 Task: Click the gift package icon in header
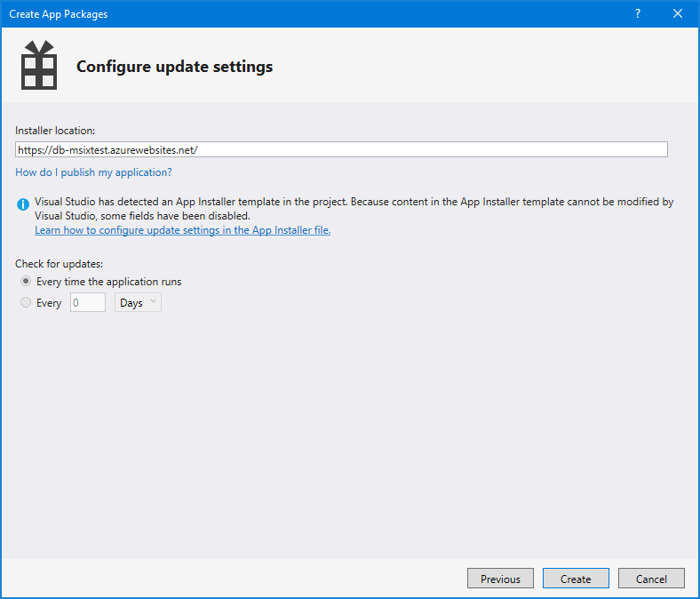pos(39,65)
